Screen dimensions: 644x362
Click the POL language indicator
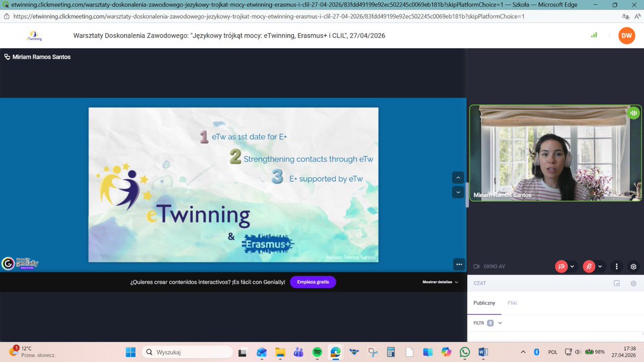point(553,352)
